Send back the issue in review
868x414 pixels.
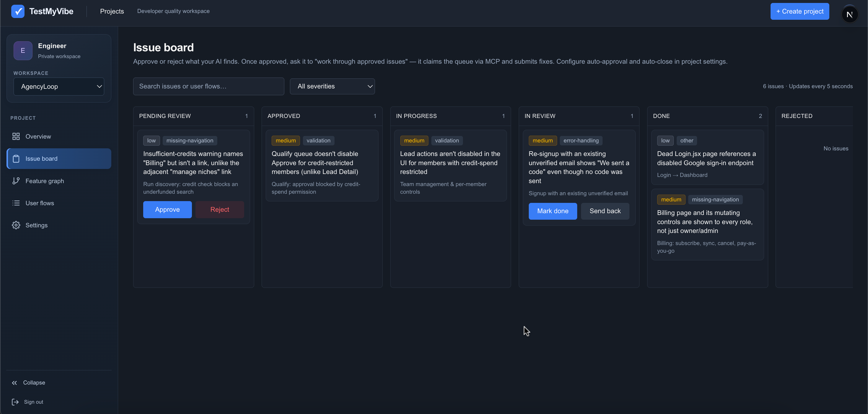tap(605, 211)
